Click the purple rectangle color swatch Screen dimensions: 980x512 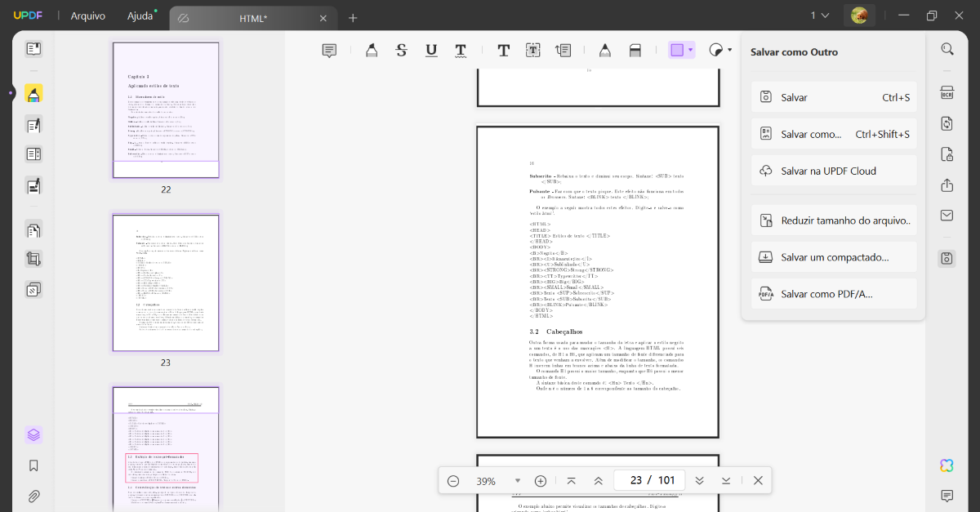point(679,50)
